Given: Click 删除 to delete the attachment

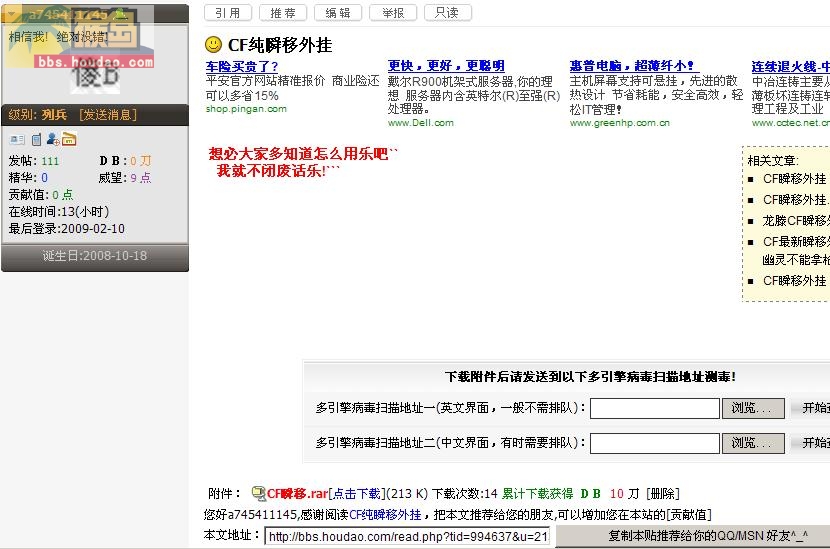Looking at the screenshot, I should (x=663, y=493).
